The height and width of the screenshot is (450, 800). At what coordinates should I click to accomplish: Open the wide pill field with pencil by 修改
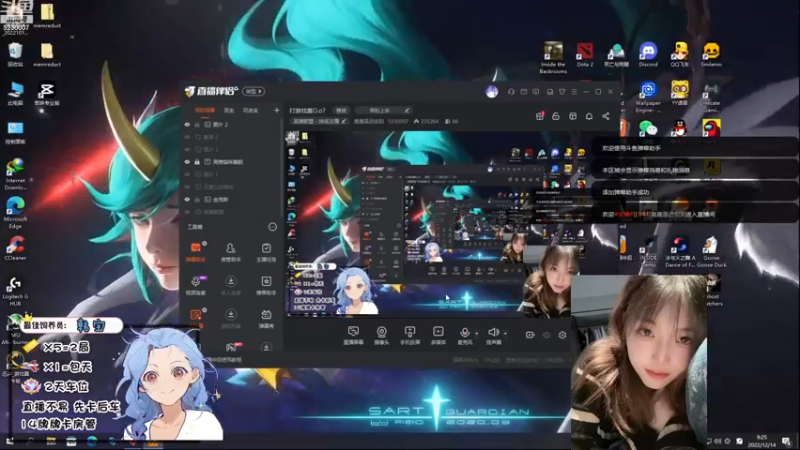click(x=383, y=110)
